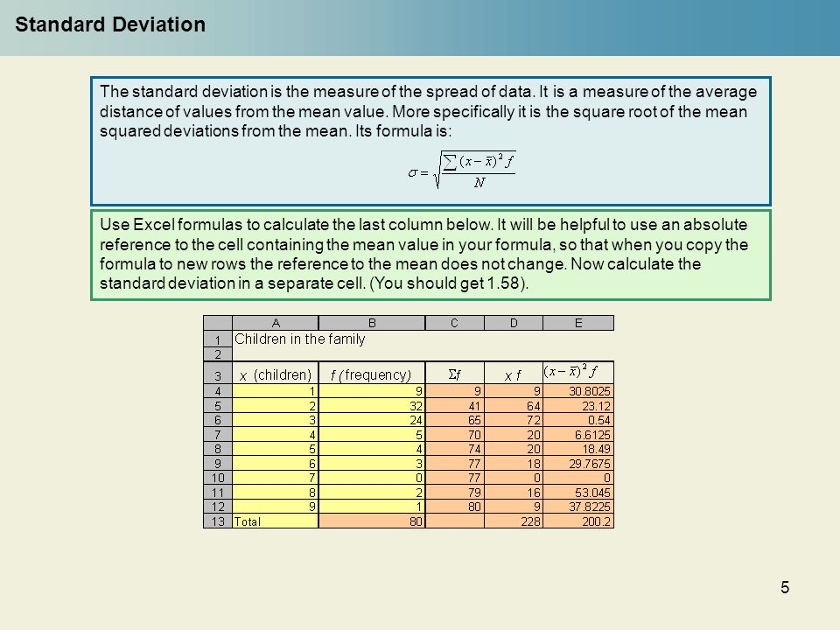Click the 'x f' heading cell
This screenshot has width=840, height=630.
[x=514, y=374]
